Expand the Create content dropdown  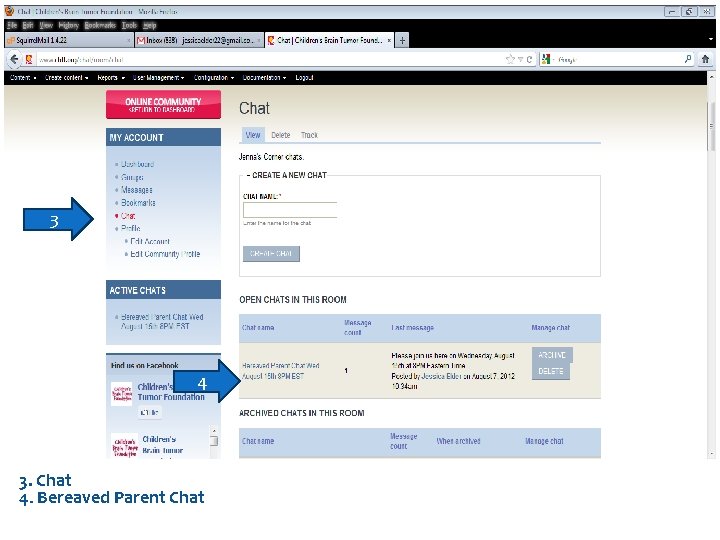[67, 78]
